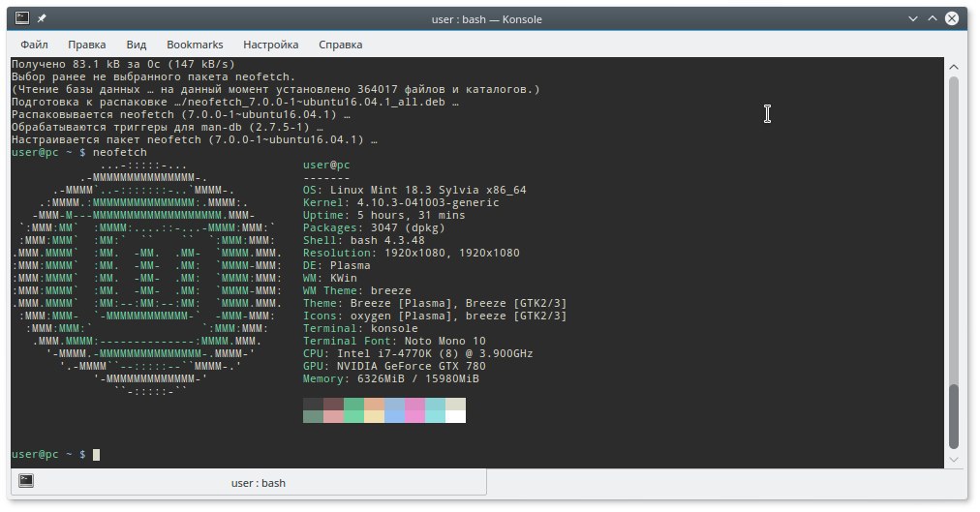Open the Вид menu
Screen dimensions: 980x512
137,45
